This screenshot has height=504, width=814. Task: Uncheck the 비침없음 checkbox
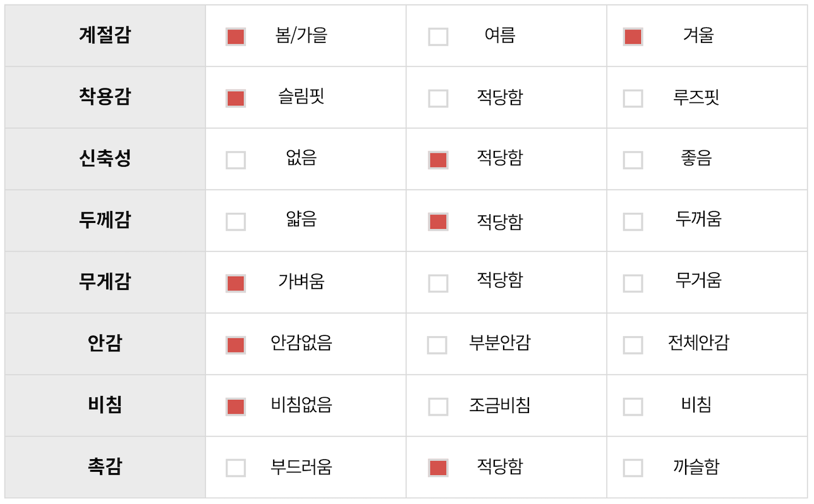coord(236,406)
